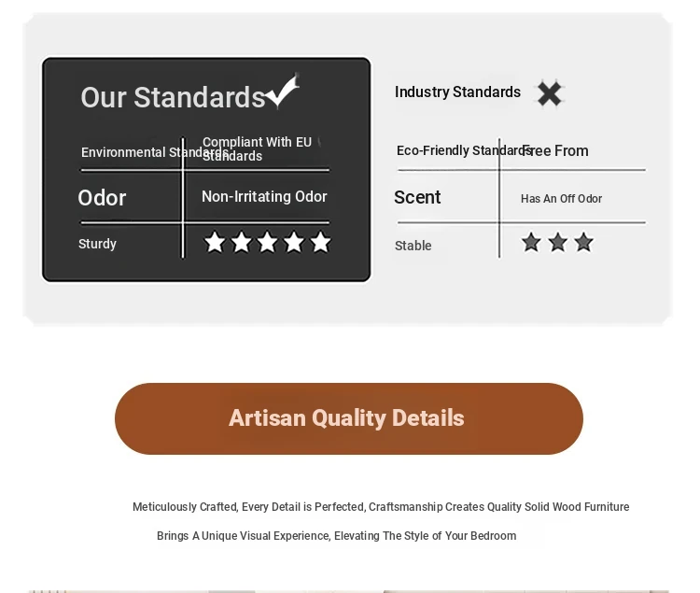Select the Industry Standards heading
700x593 pixels.
click(x=457, y=92)
